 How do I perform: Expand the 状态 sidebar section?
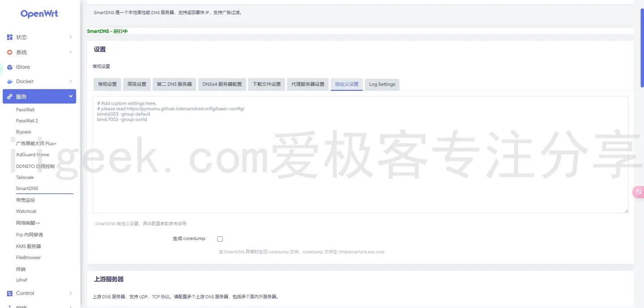point(39,37)
